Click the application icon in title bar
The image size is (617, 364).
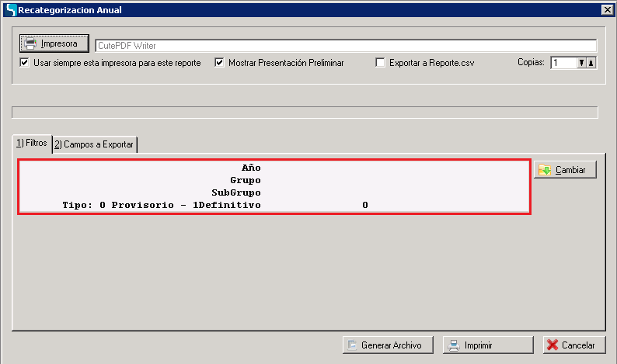click(x=9, y=9)
